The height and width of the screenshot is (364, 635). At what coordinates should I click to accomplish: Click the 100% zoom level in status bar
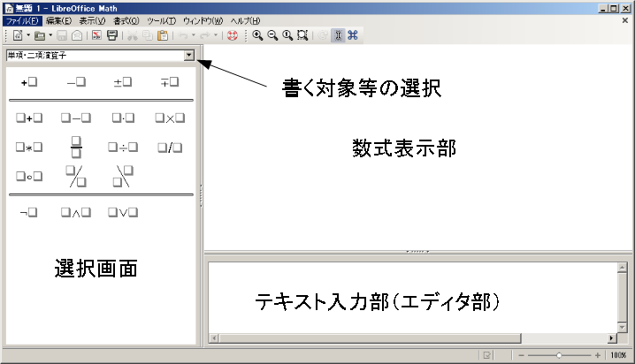pyautogui.click(x=618, y=355)
